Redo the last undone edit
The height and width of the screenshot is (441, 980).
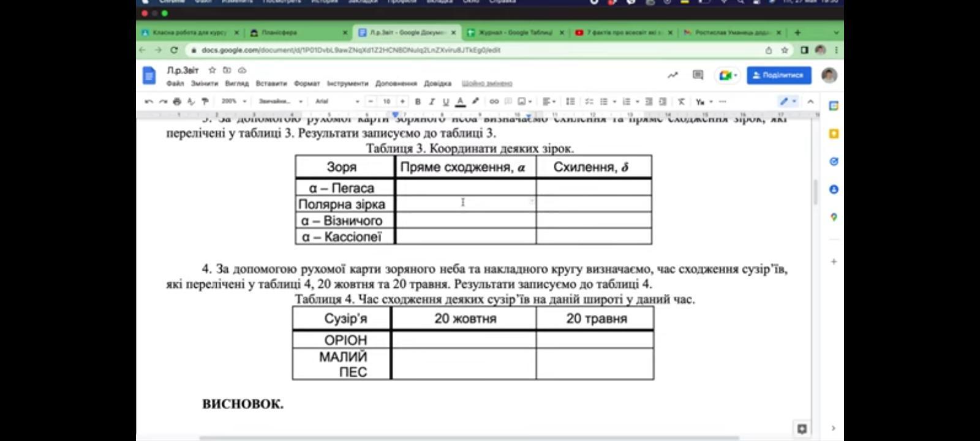click(x=163, y=102)
